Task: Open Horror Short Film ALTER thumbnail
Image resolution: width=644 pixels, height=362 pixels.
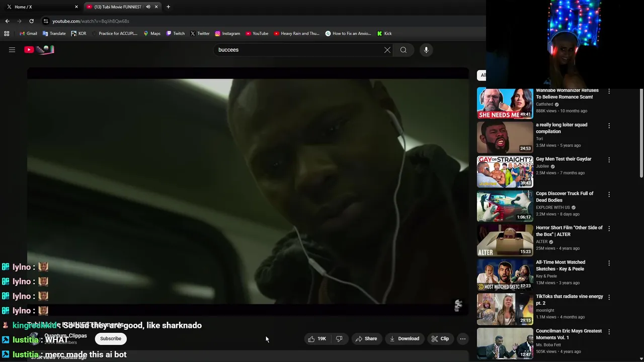Action: (505, 240)
